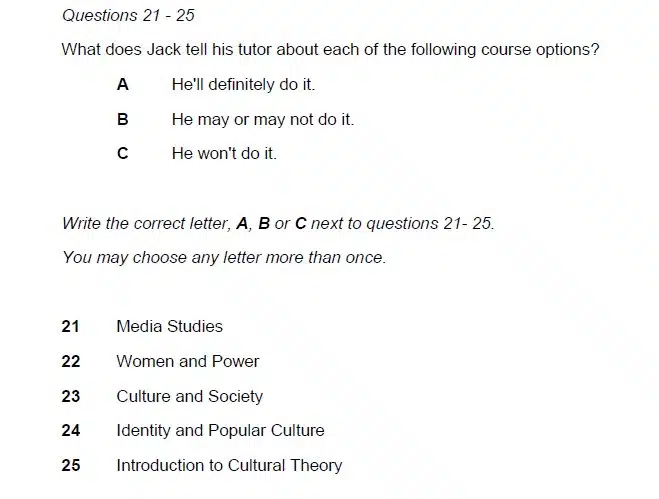Click the number 23 label
The height and width of the screenshot is (499, 659).
pyautogui.click(x=71, y=396)
